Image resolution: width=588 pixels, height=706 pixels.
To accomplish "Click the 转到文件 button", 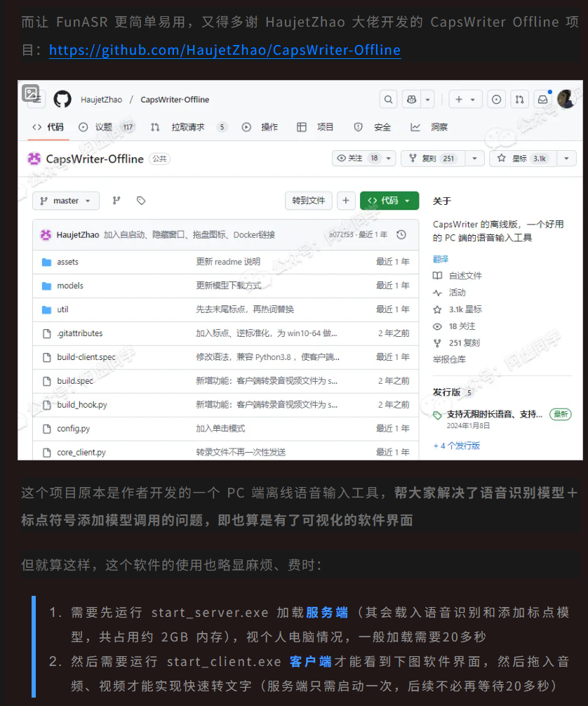I will coord(309,201).
